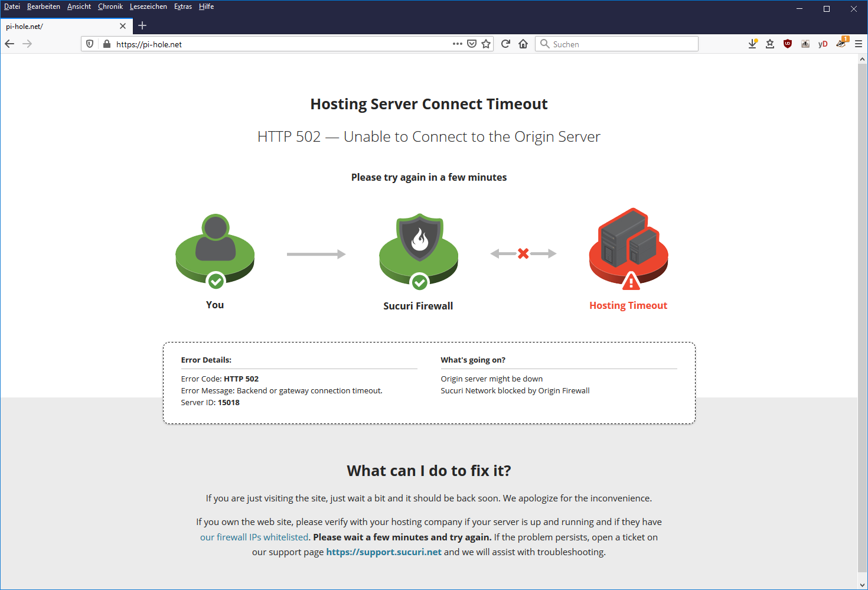868x590 pixels.
Task: Click 'Sucuri Network blocked by Origin Firewall'
Action: (515, 390)
